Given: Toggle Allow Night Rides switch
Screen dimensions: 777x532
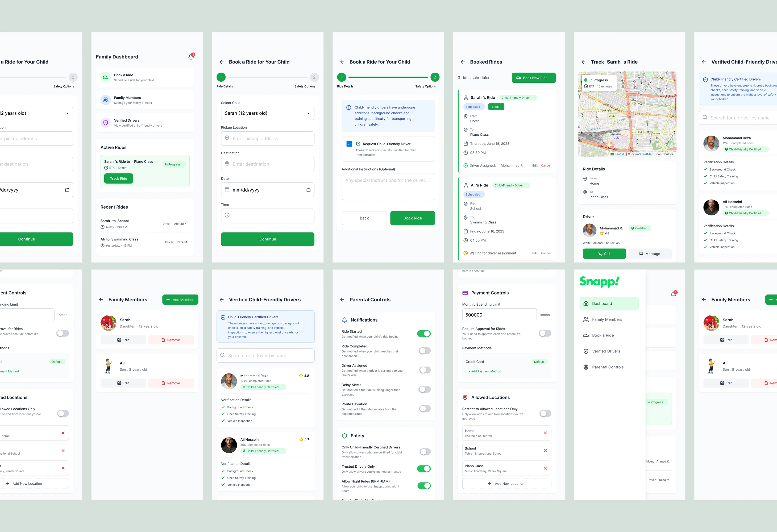Looking at the screenshot, I should click(424, 486).
